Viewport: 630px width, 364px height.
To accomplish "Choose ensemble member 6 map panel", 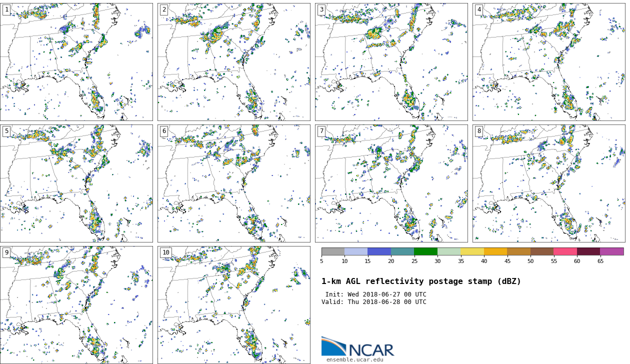I will [234, 183].
